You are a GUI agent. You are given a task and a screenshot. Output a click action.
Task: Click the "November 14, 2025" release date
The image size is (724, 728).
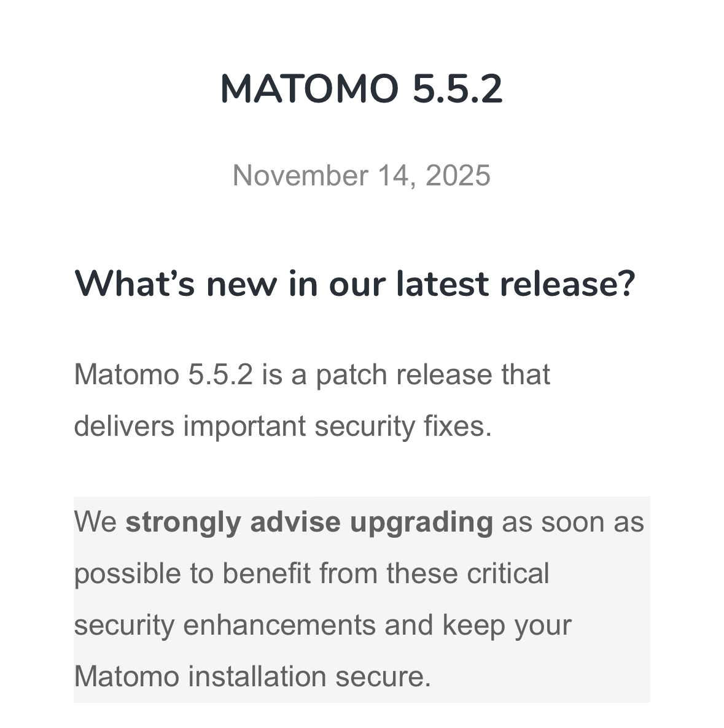coord(361,175)
